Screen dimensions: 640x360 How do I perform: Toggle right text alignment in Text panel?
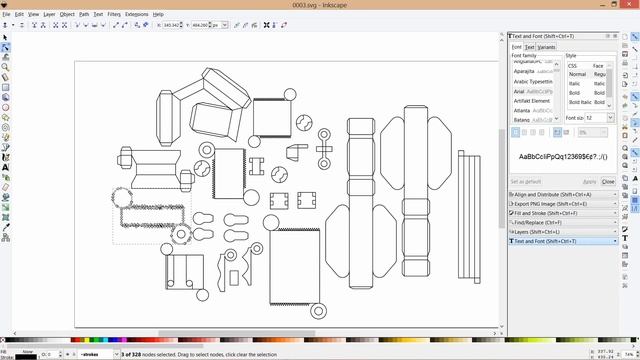point(533,132)
